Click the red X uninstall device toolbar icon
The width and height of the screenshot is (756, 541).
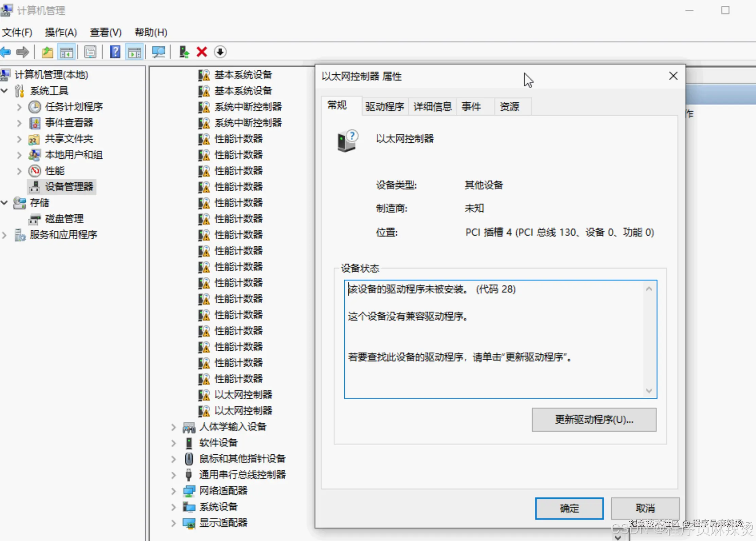click(201, 52)
